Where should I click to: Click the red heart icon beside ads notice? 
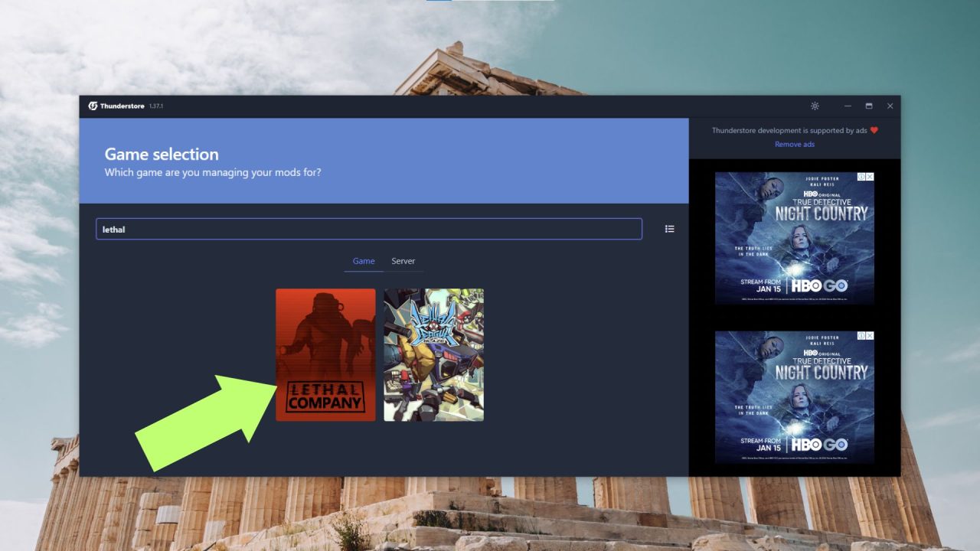(x=874, y=130)
